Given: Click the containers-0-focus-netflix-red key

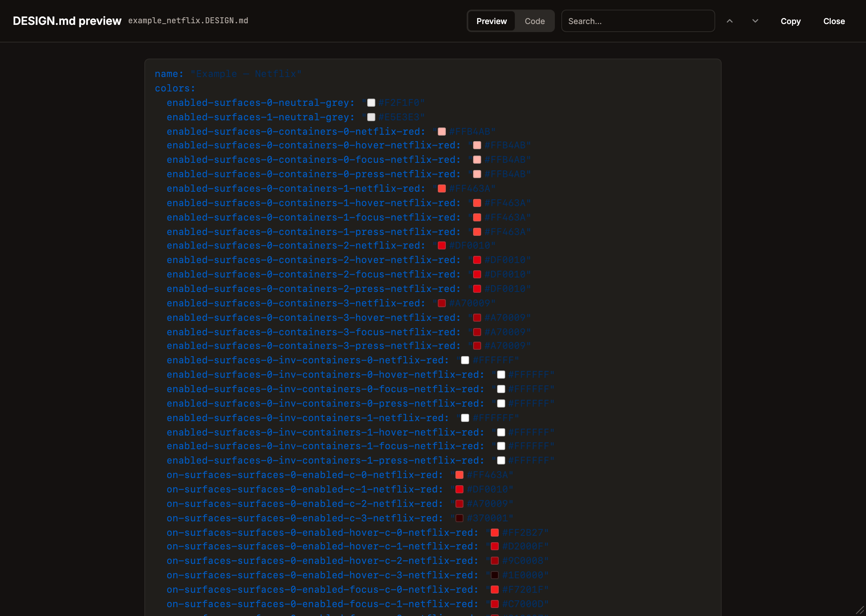Looking at the screenshot, I should pos(314,160).
